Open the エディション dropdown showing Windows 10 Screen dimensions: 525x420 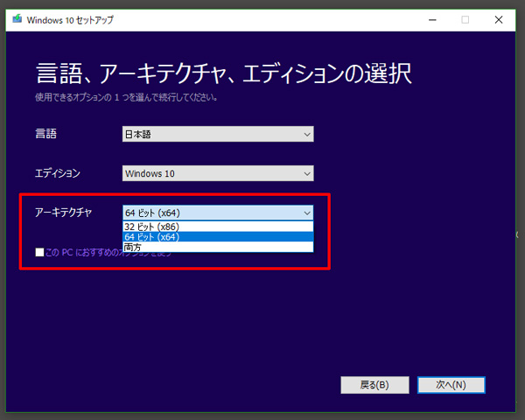point(218,173)
